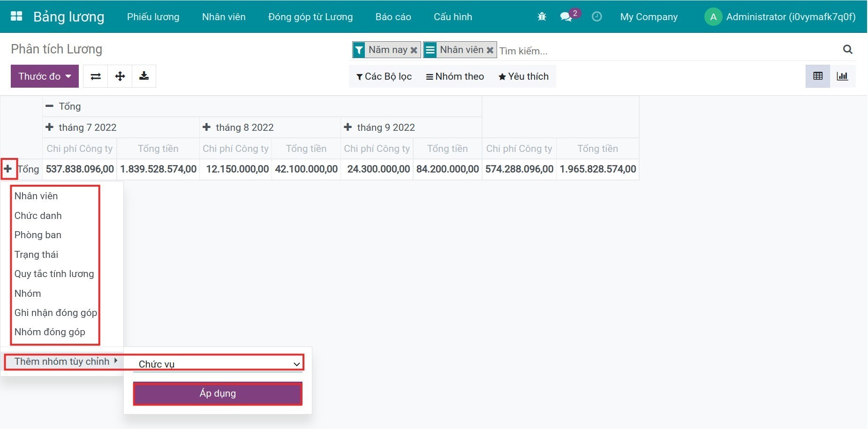Open the 'Báo cáo' top menu
Viewport: 868px width, 429px height.
coord(393,17)
